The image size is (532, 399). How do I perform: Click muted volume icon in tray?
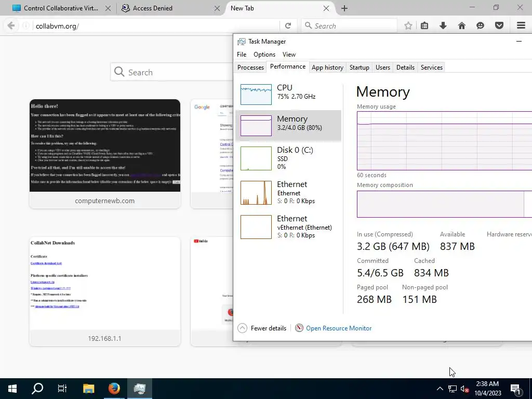point(464,389)
